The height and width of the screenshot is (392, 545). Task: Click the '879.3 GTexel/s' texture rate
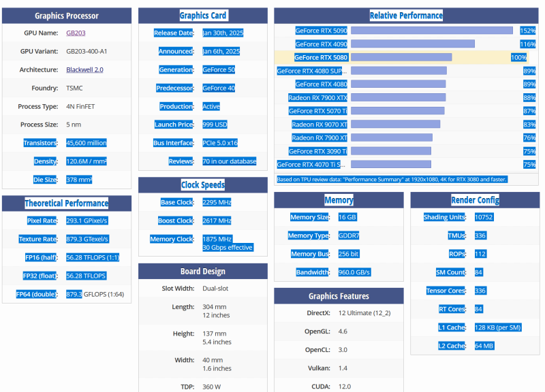point(87,240)
